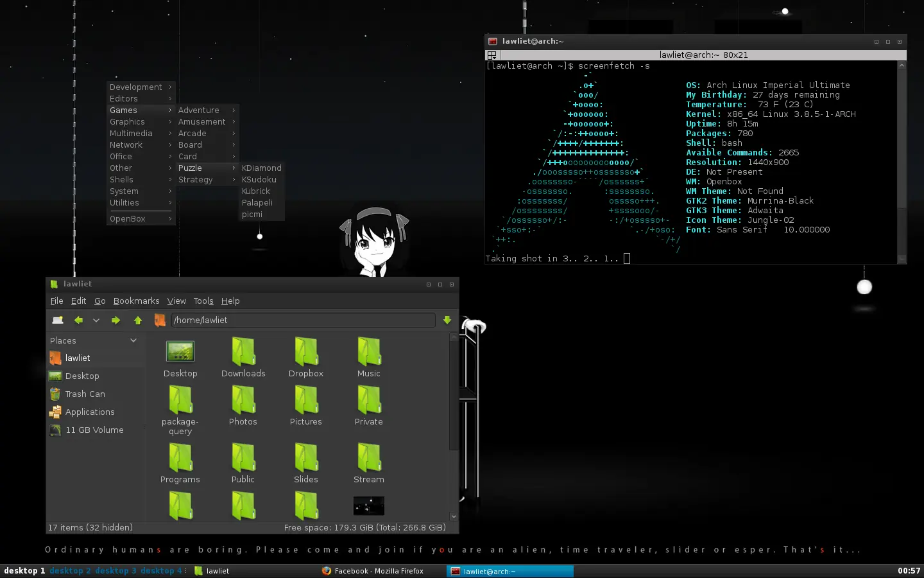The width and height of the screenshot is (924, 578).
Task: Select Trash Can in Places sidebar
Action: [x=85, y=394]
